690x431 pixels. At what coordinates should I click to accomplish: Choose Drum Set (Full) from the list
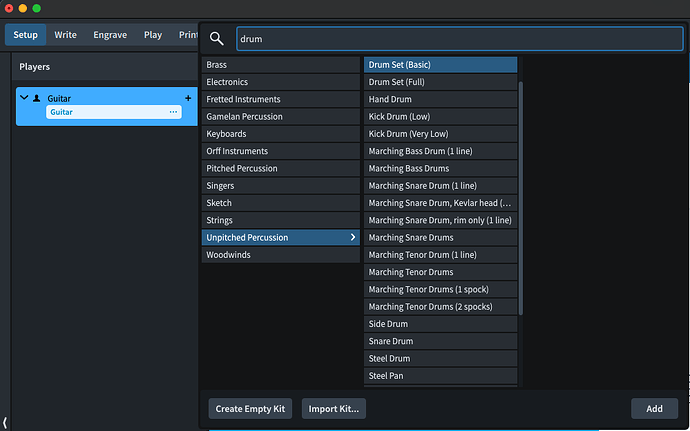(x=397, y=82)
